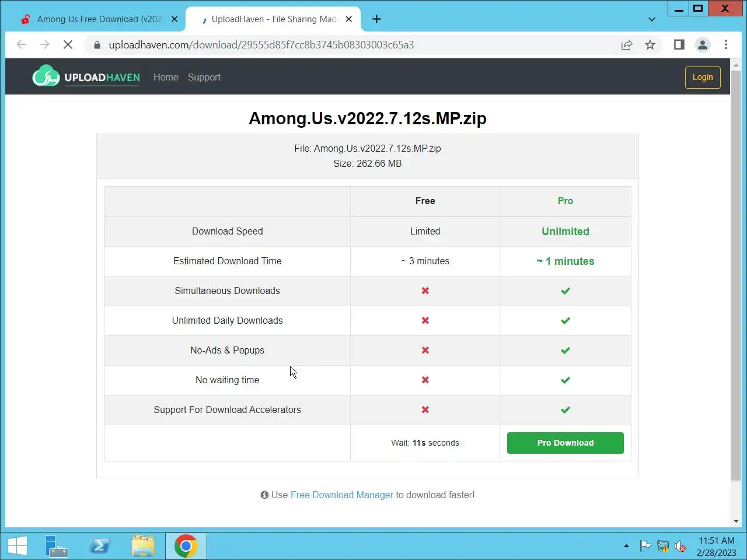Open File Explorer from taskbar
Screen dimensions: 747x560
pos(143,546)
